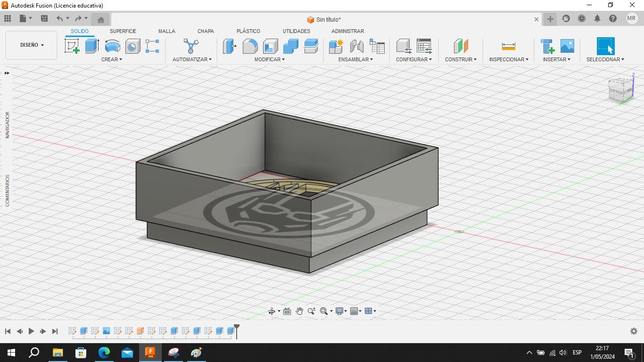Click the Automated Modeling icon
This screenshot has height=362, width=644.
(191, 46)
